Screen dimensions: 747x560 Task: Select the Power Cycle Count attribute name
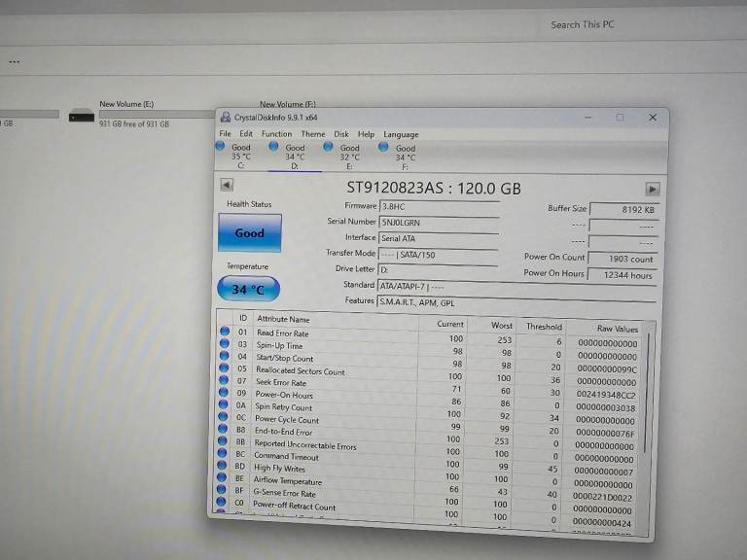287,420
